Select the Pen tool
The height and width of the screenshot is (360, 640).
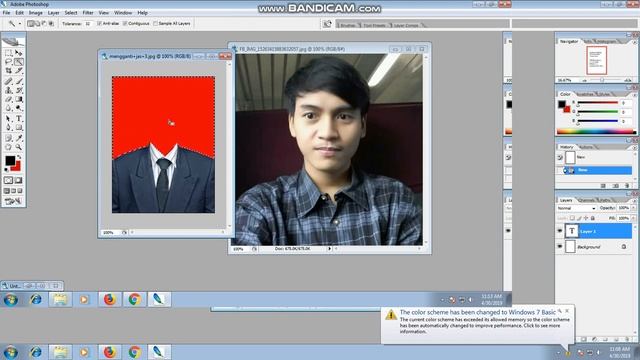coord(8,128)
